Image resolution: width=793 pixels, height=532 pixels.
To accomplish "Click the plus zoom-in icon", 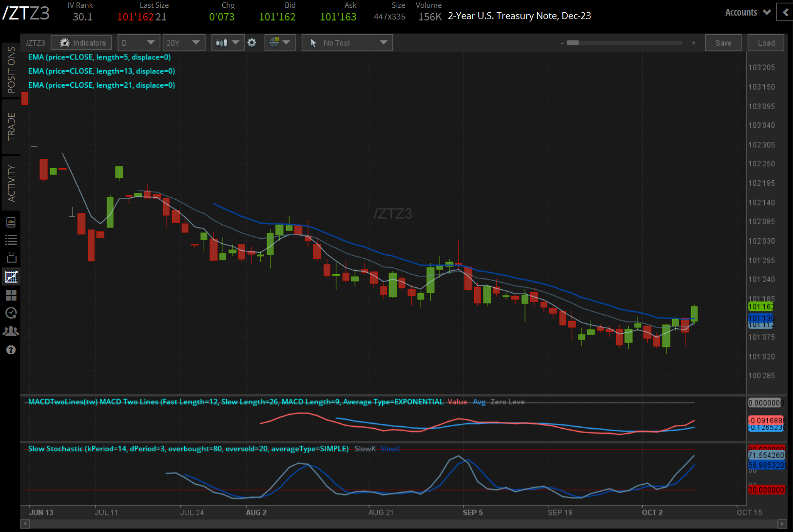I will tap(694, 43).
